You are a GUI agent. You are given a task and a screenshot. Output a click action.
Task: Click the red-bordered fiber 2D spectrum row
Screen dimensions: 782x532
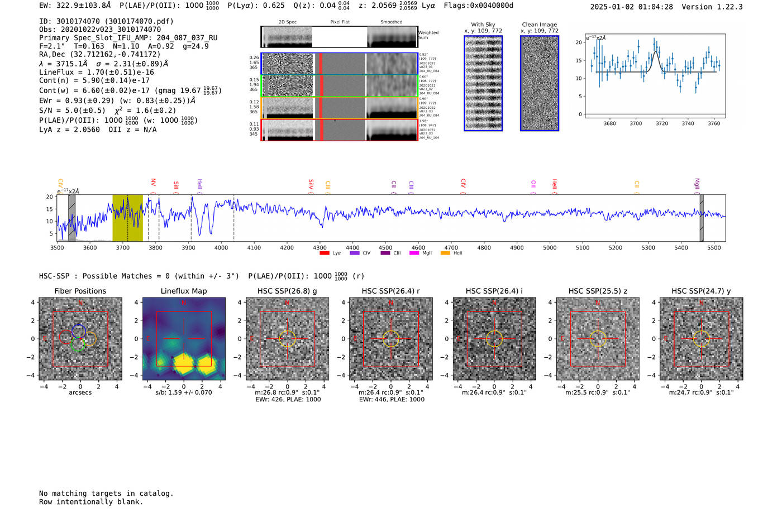tap(339, 130)
